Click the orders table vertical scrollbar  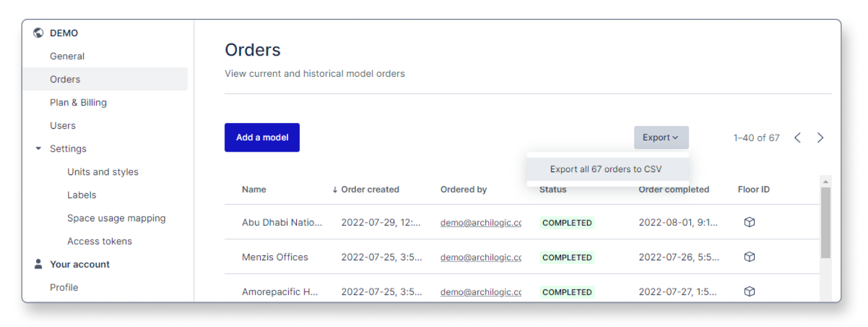click(826, 223)
